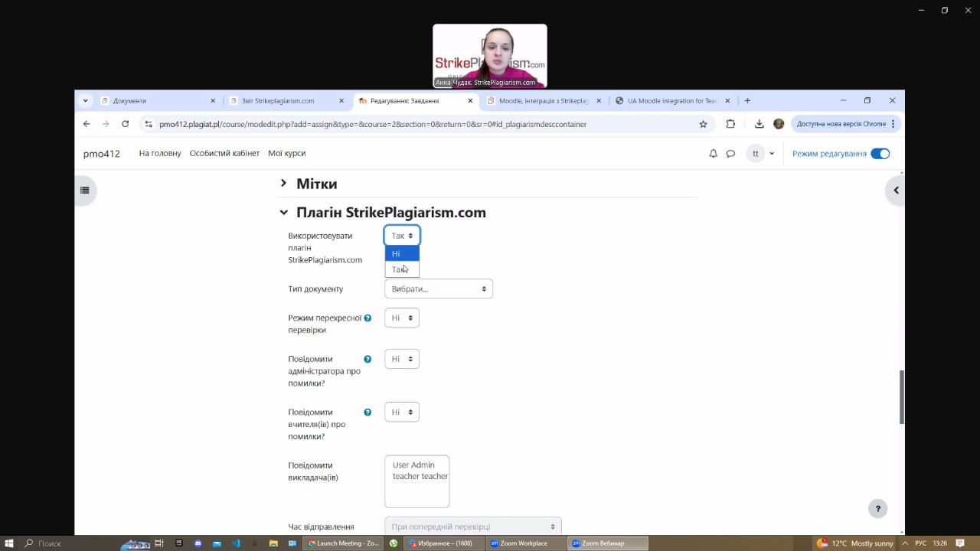Open Повідомити адміністратора про помилки dropdown
The image size is (980, 551).
[x=402, y=359]
